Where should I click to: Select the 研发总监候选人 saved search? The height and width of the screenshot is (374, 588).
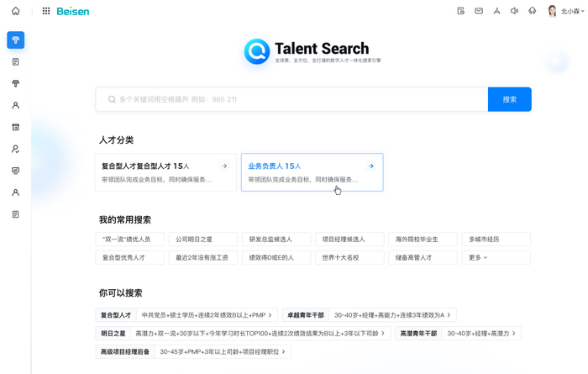point(276,240)
